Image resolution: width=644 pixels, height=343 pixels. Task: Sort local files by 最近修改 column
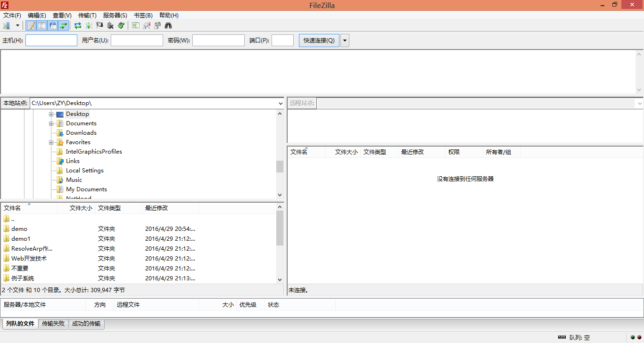coord(171,208)
